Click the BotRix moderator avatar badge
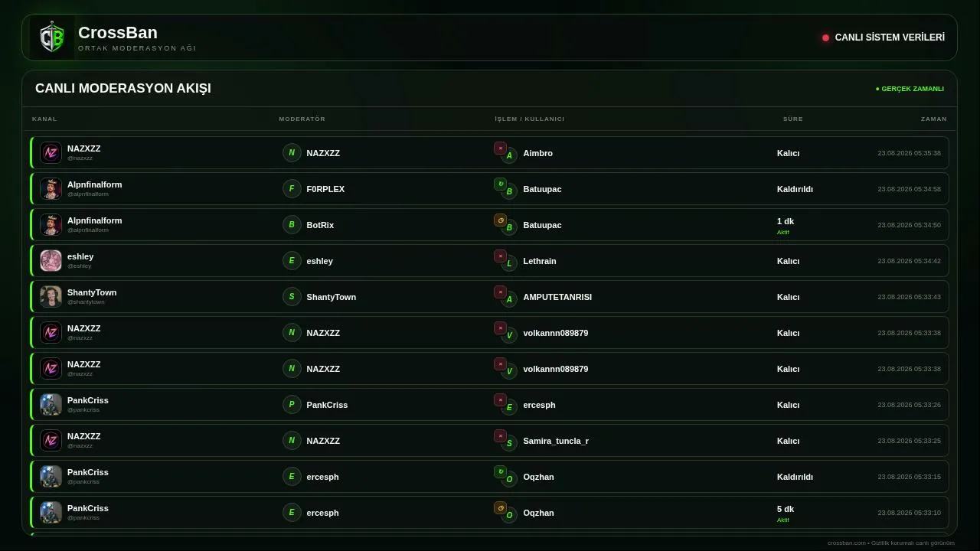Viewport: 980px width, 551px height. point(292,225)
